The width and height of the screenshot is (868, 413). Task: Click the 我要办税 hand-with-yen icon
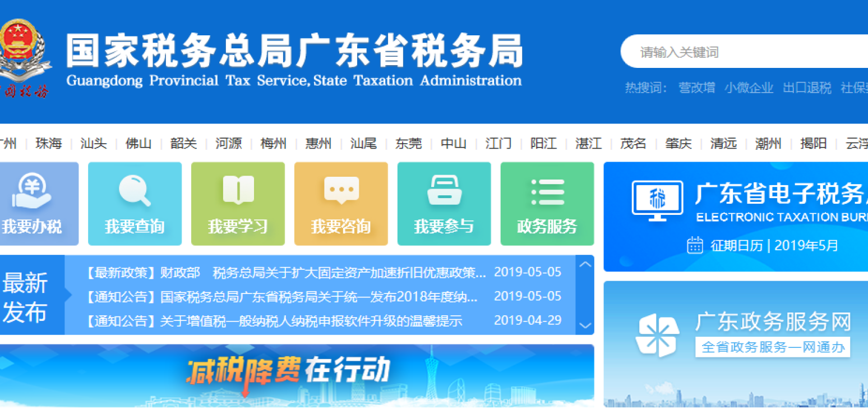point(31,191)
